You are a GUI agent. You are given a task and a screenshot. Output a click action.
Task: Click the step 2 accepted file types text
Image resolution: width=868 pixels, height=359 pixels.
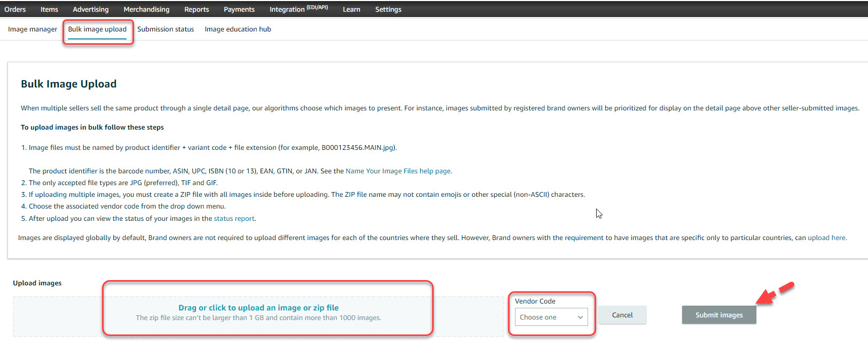coord(123,183)
